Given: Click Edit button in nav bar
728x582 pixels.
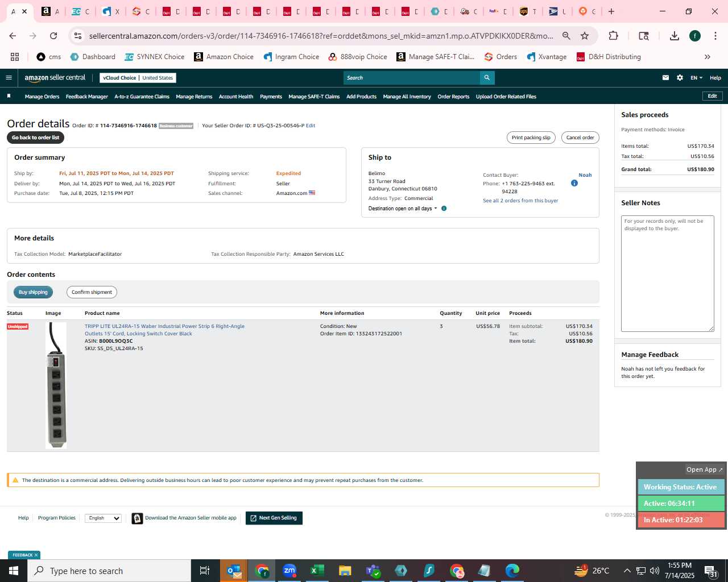Looking at the screenshot, I should pos(712,96).
